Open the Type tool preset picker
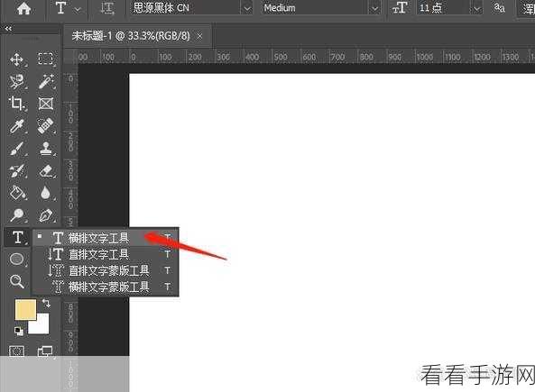 pyautogui.click(x=78, y=9)
